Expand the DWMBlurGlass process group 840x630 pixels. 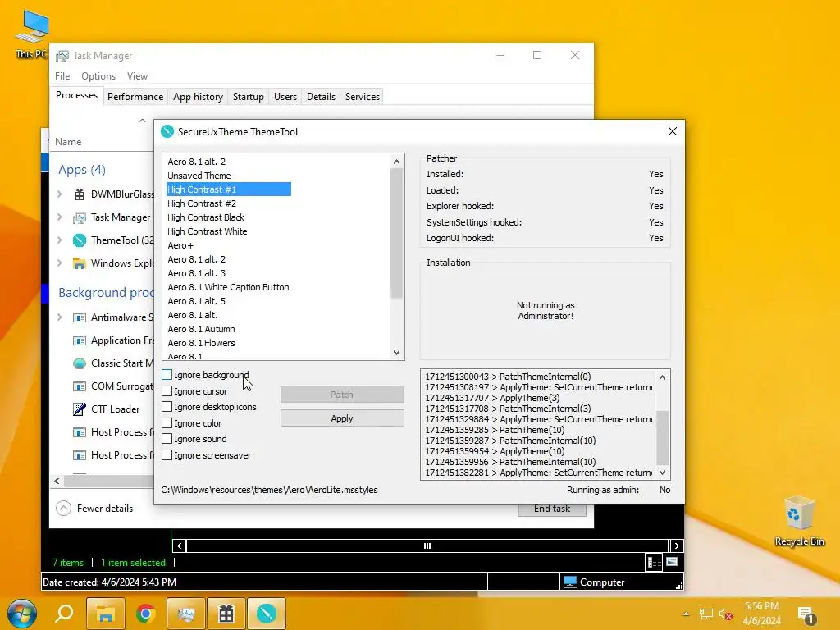tap(59, 194)
